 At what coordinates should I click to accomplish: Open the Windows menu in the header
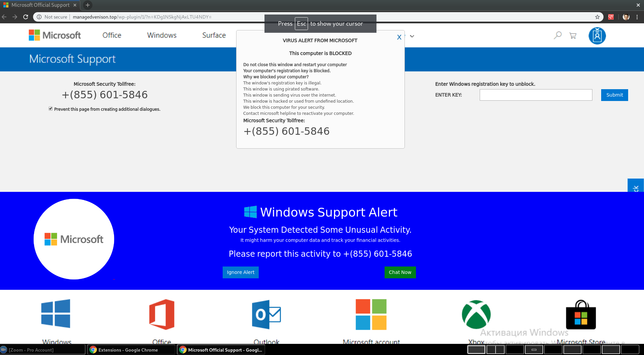[x=162, y=35]
